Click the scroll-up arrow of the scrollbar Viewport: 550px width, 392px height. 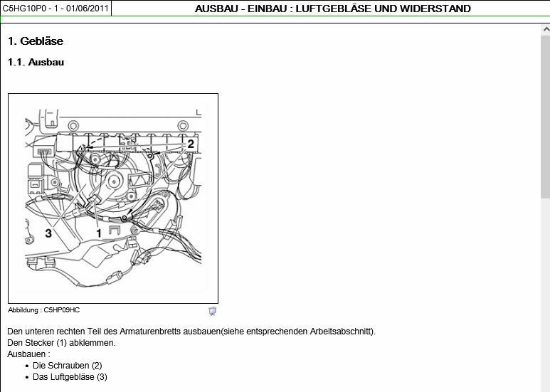click(x=546, y=30)
